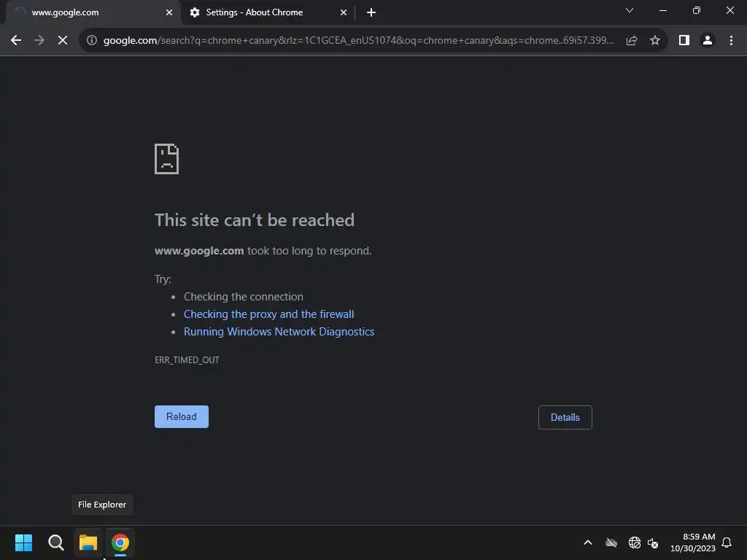Image resolution: width=747 pixels, height=560 pixels.
Task: Open notifications bell icon
Action: click(727, 542)
